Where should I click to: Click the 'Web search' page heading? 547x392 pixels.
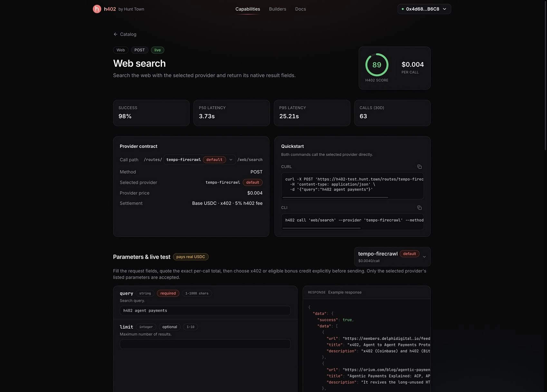139,63
